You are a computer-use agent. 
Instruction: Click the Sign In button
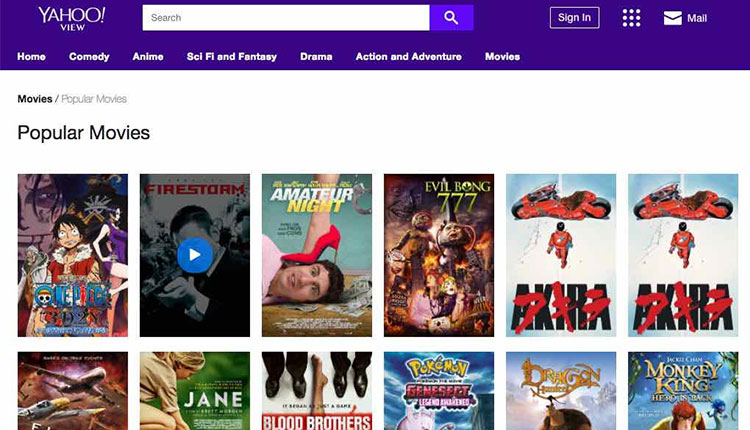574,18
